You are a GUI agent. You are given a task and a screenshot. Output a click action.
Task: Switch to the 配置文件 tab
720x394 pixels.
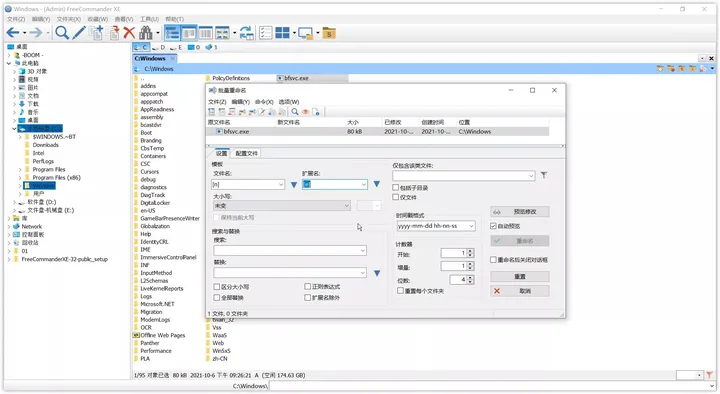click(x=247, y=153)
